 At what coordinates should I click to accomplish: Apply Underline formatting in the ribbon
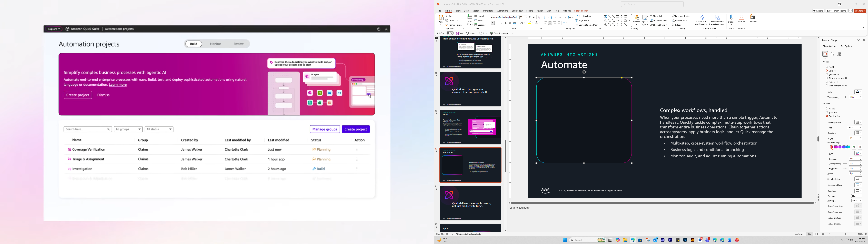pos(501,23)
